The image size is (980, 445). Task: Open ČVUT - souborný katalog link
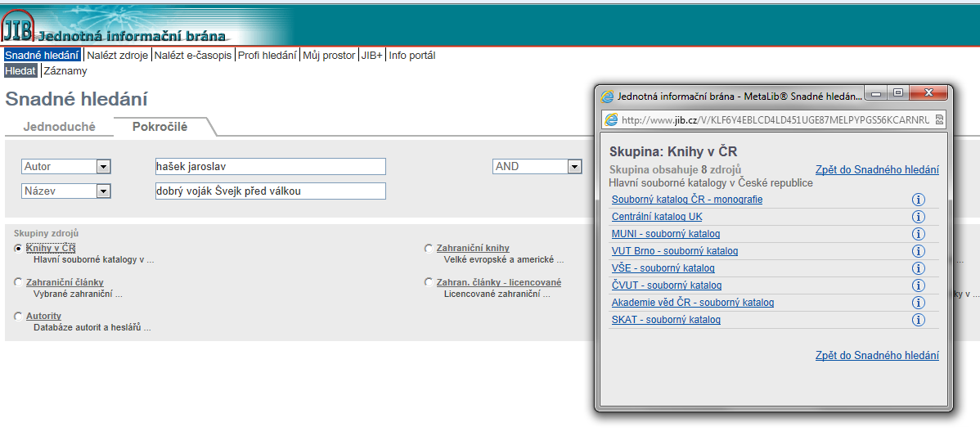pyautogui.click(x=667, y=285)
